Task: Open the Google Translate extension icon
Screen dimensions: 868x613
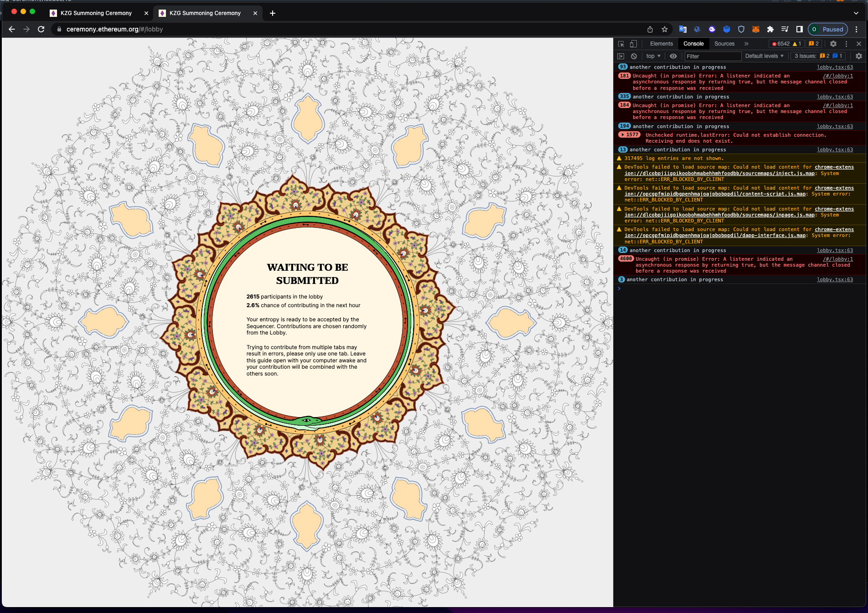Action: [682, 29]
